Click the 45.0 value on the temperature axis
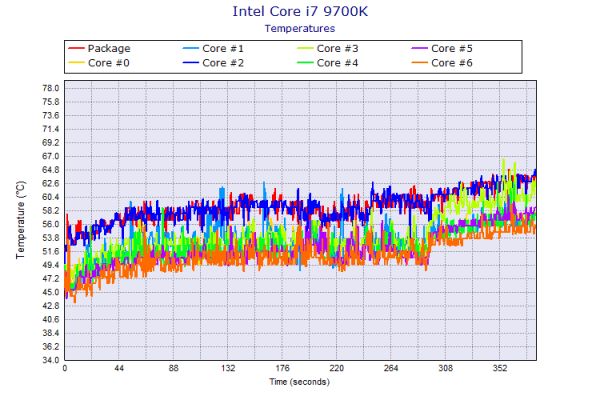 [51, 292]
